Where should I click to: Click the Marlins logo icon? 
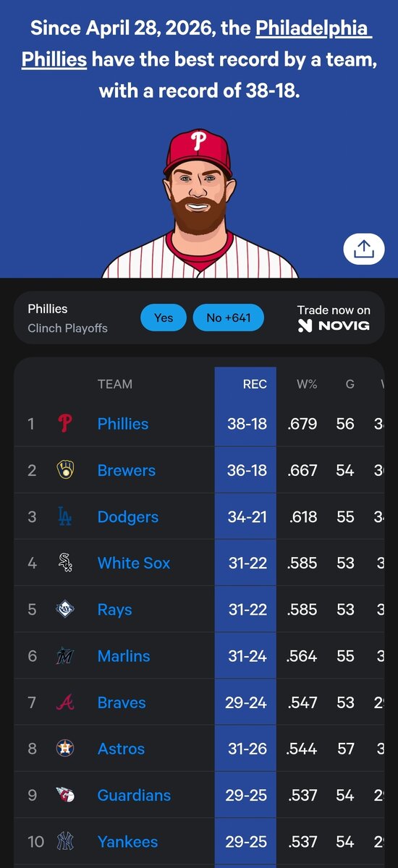point(65,656)
